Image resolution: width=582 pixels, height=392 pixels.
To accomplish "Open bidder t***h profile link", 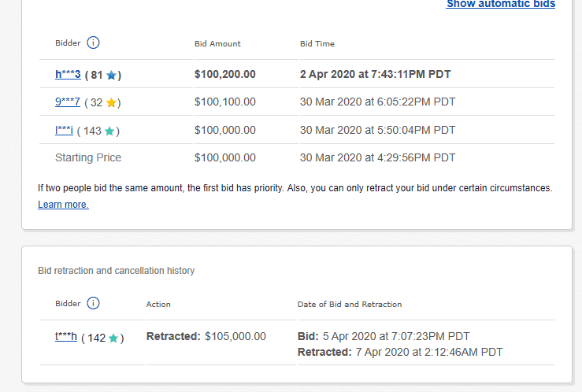I will point(66,337).
